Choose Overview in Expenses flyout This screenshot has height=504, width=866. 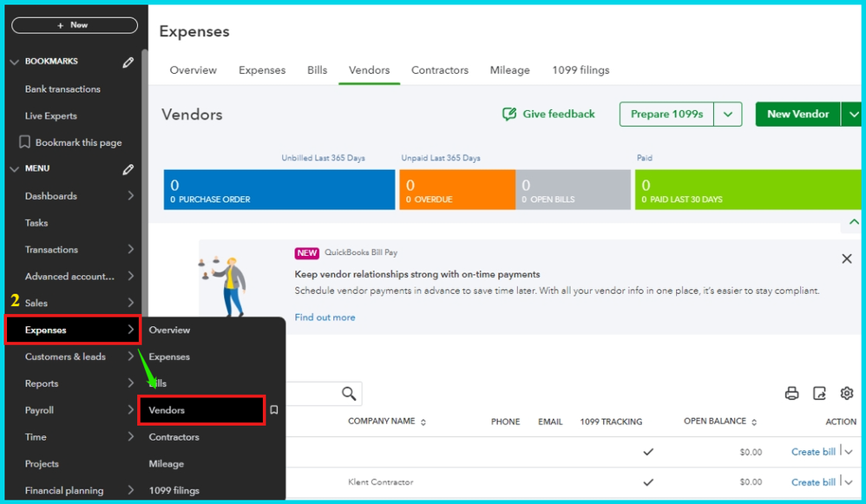pyautogui.click(x=169, y=331)
